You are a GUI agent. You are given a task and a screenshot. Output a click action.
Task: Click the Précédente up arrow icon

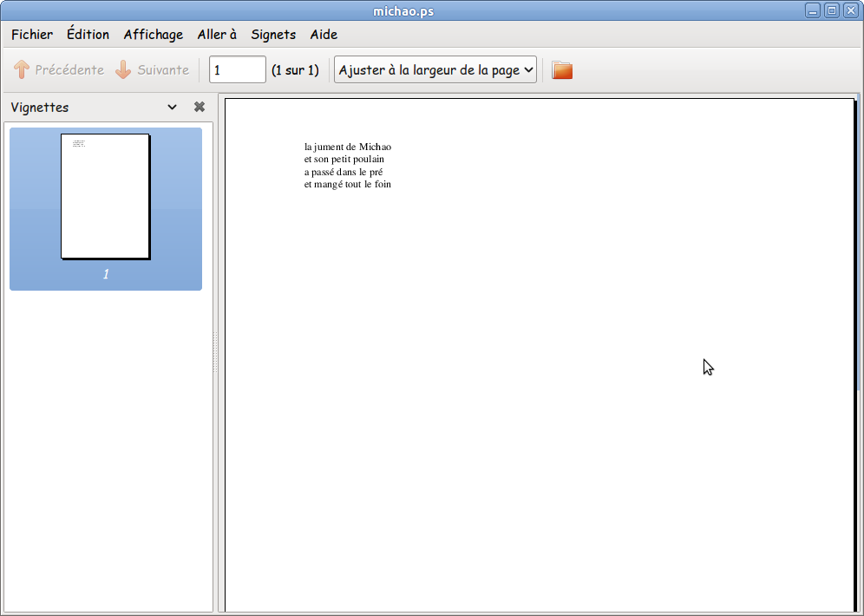click(22, 70)
